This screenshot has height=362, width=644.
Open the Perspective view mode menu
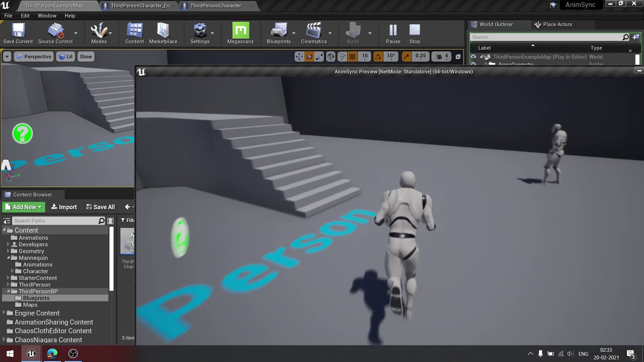click(34, 57)
